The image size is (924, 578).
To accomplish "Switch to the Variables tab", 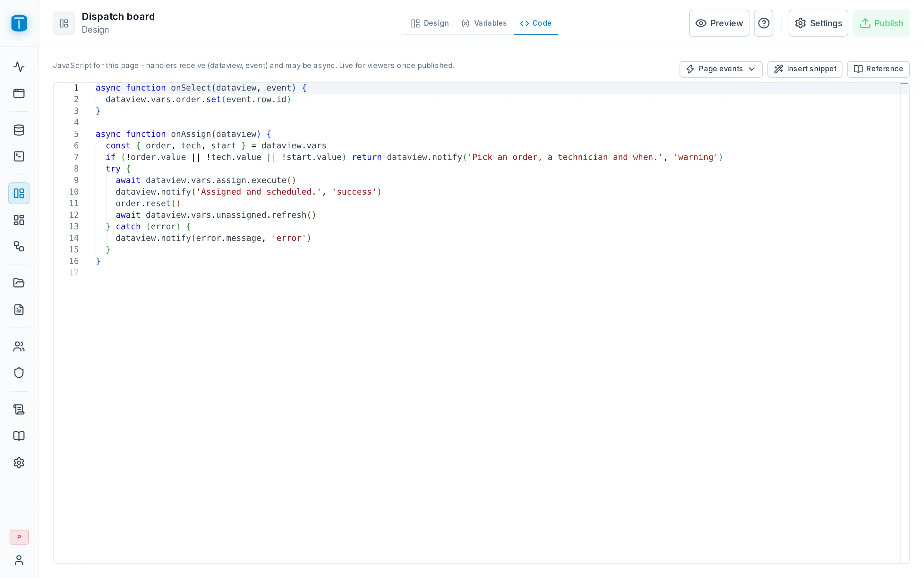I will 484,23.
